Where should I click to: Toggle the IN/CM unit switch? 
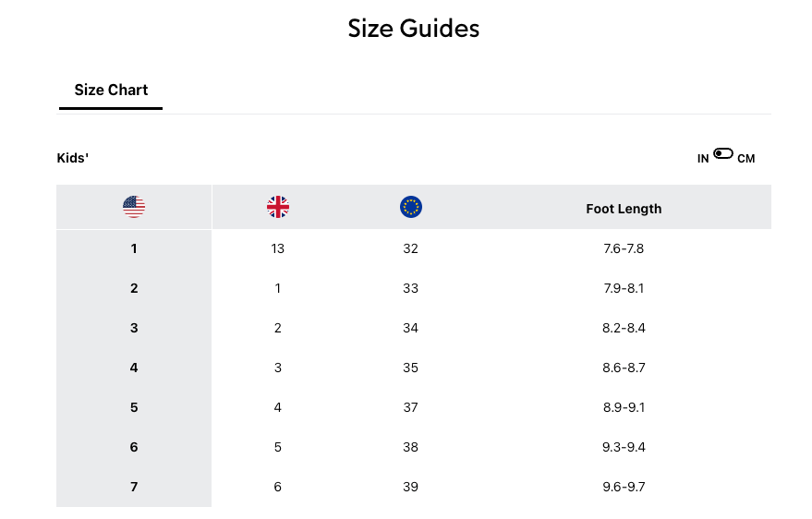723,154
